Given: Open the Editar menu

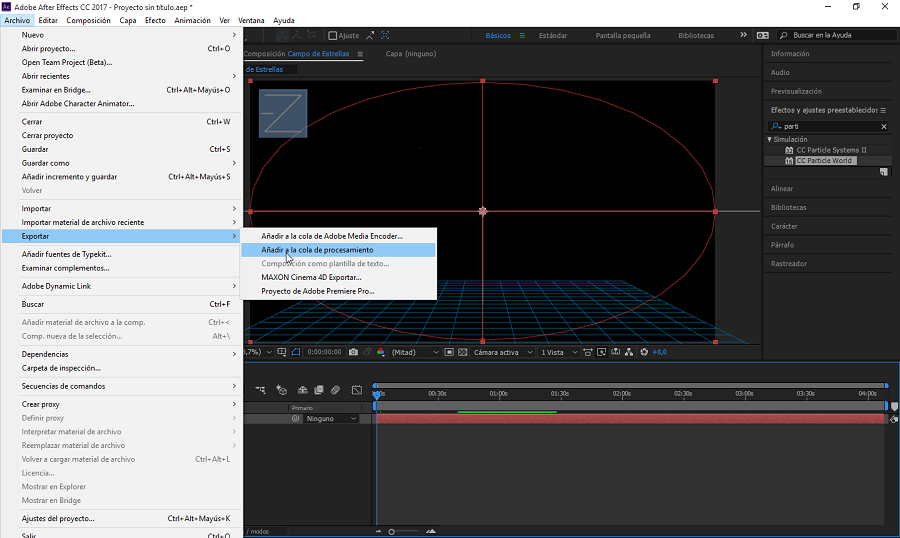Looking at the screenshot, I should pos(48,20).
